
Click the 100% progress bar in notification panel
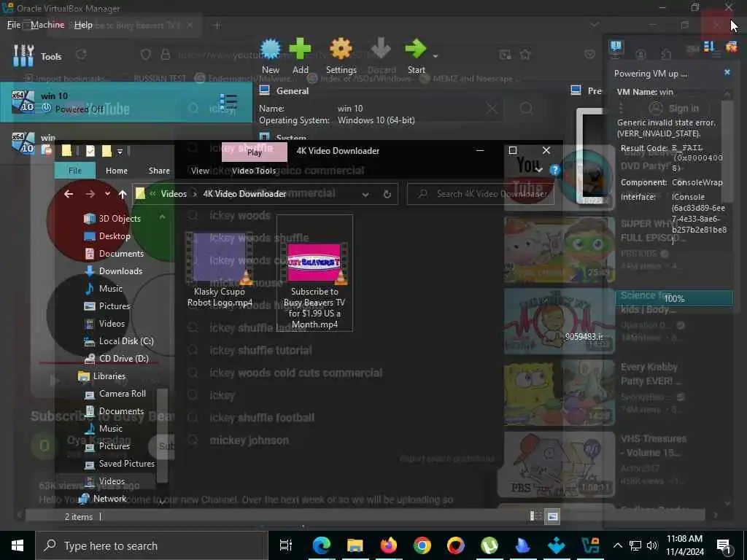pos(674,298)
